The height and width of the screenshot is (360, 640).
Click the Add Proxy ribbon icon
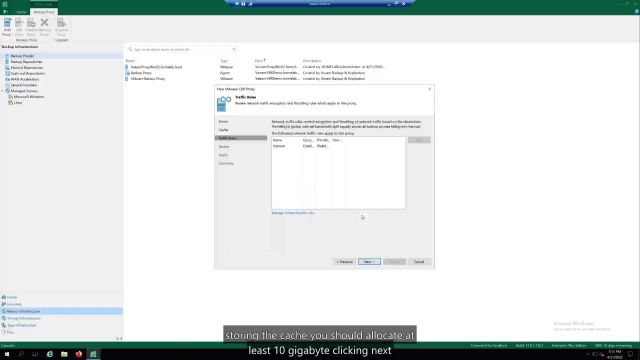tap(7, 27)
